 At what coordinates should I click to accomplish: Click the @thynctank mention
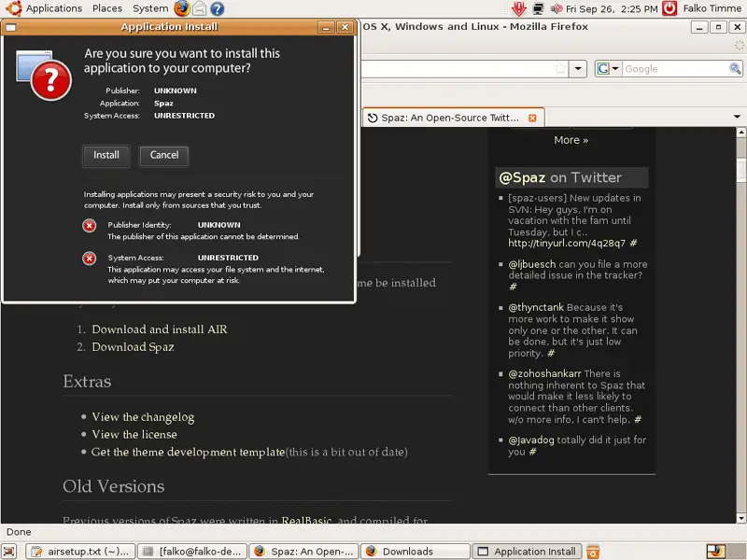536,307
